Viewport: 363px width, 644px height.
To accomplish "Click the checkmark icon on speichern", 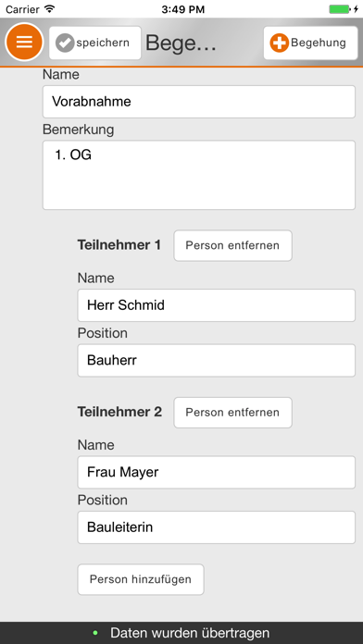I will click(x=65, y=43).
